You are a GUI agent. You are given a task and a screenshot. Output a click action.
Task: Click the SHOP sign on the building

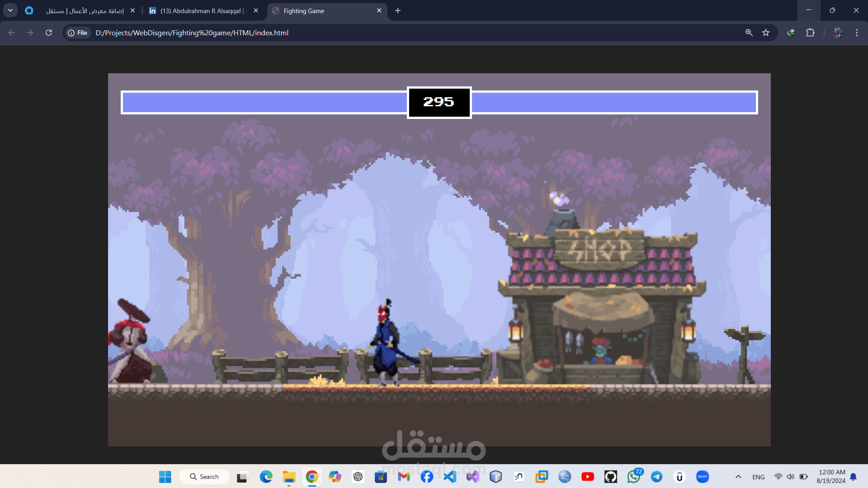pos(599,249)
